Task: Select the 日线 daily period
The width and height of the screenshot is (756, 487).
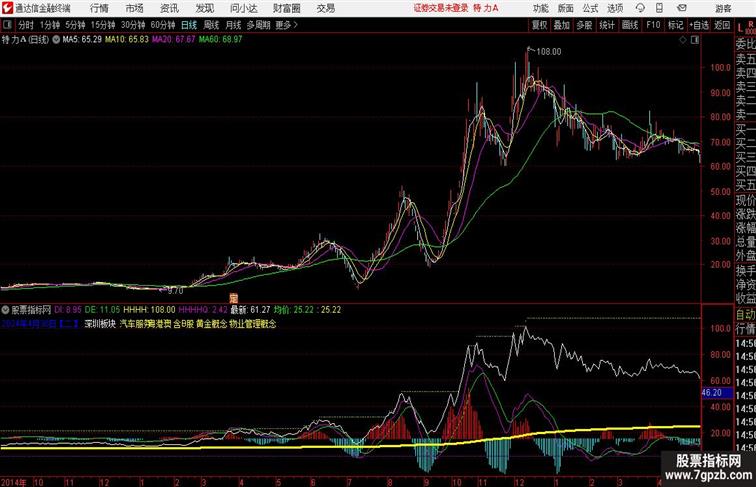Action: pos(189,25)
